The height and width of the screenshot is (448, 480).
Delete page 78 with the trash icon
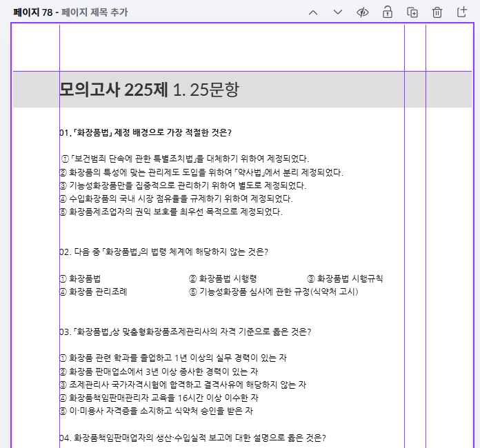click(x=437, y=12)
